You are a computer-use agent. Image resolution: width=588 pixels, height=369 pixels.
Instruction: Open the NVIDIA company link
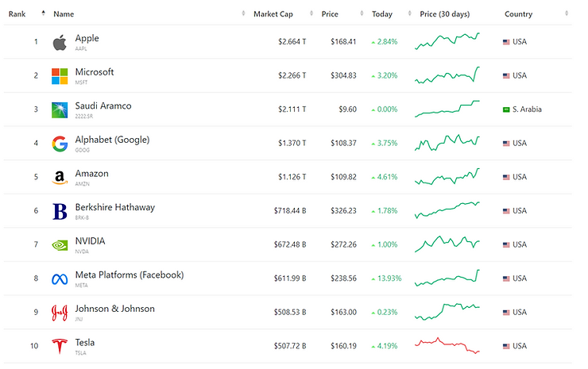(x=90, y=241)
